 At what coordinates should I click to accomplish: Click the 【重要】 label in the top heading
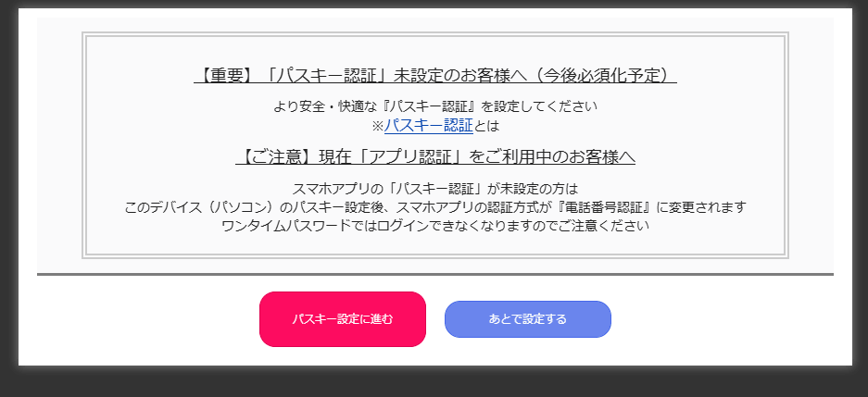[224, 75]
